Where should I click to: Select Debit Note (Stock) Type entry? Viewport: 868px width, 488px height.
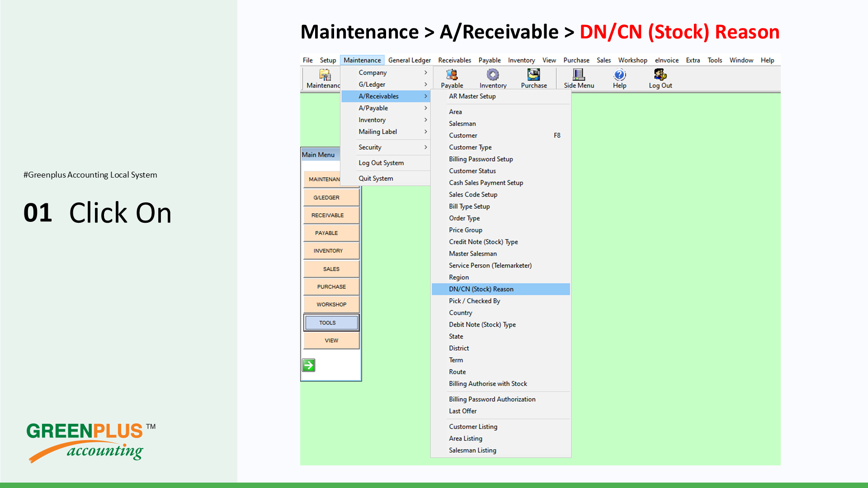tap(501, 324)
